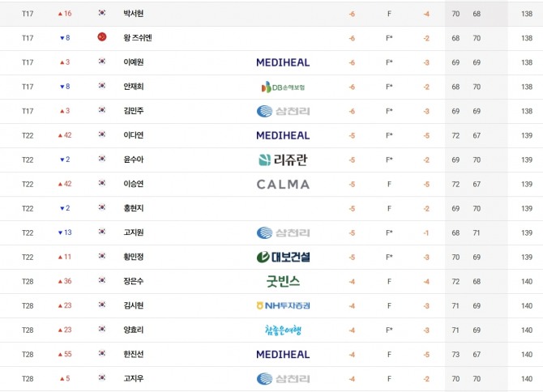Click the 삼천리 logo in 김민주's row

283,111
